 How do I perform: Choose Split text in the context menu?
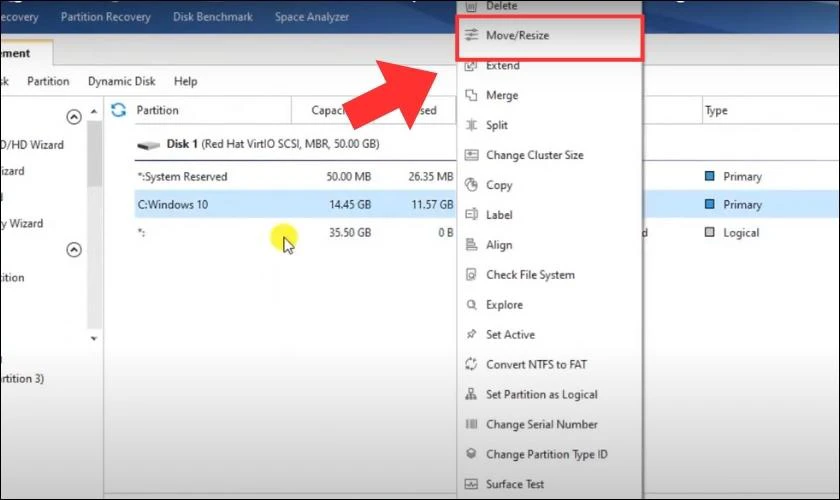pos(497,125)
